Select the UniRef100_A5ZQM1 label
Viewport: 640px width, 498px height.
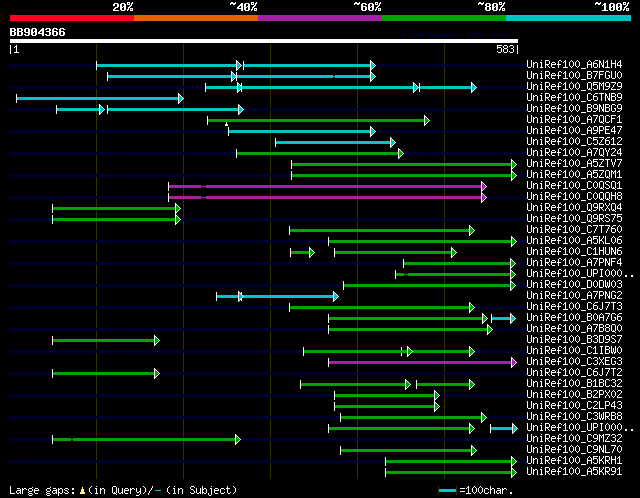574,175
